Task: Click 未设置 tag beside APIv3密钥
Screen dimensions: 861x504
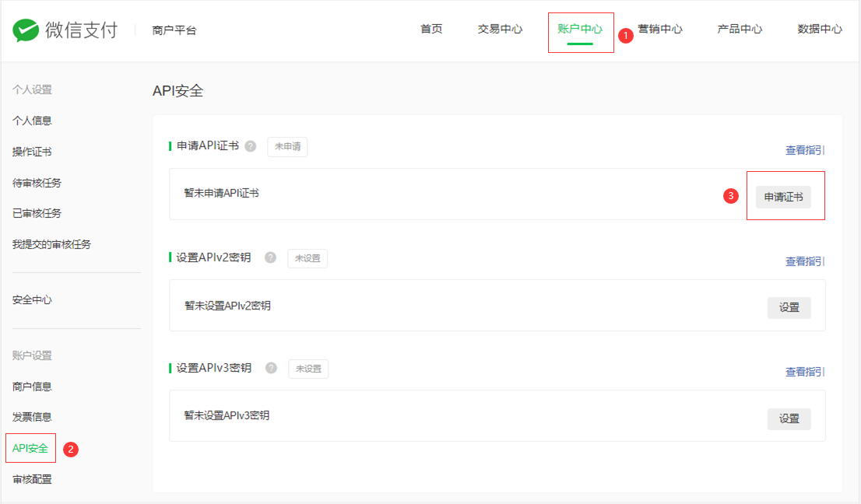Action: point(308,369)
